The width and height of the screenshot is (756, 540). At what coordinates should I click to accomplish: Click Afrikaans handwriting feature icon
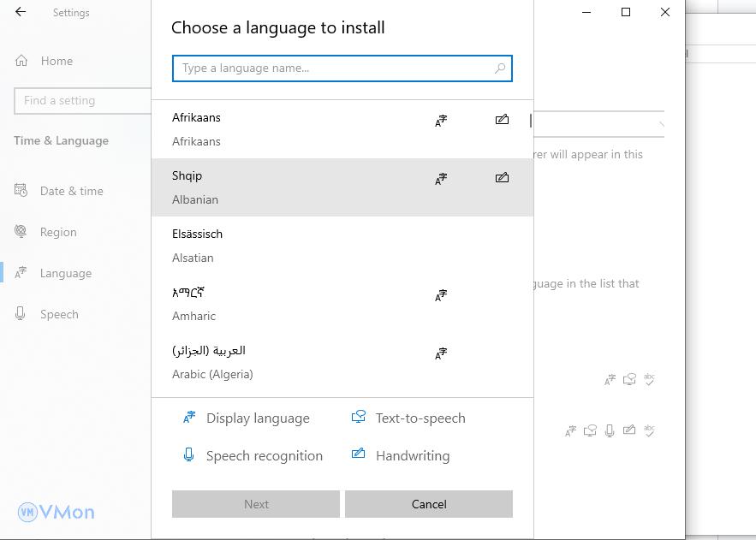pos(502,120)
